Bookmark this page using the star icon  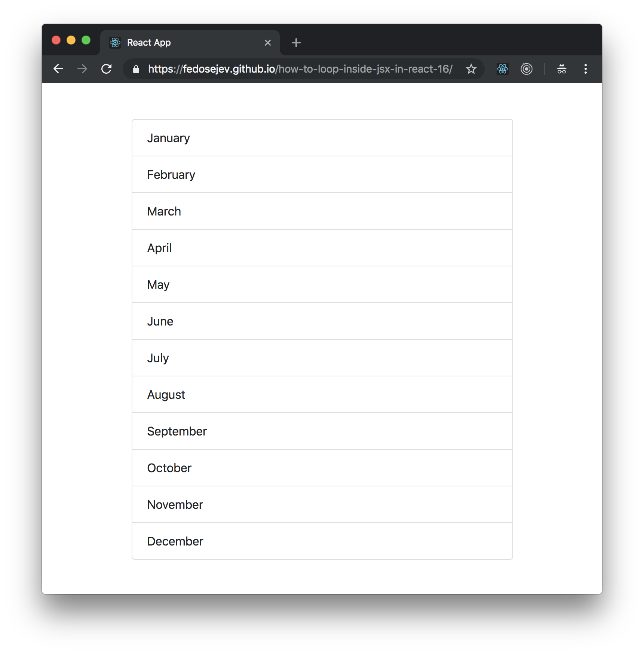[471, 69]
